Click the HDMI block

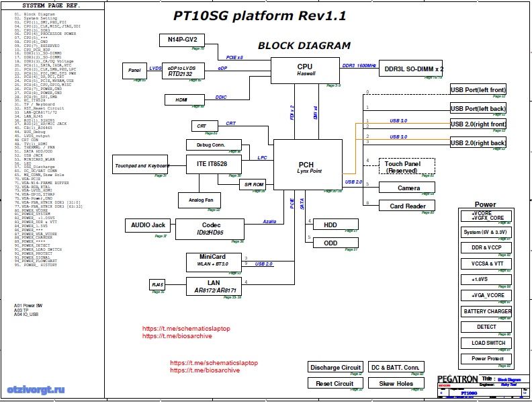point(185,99)
